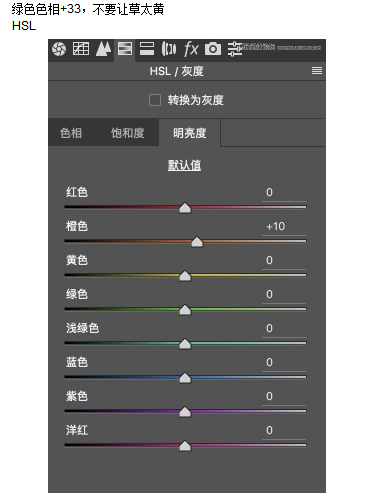This screenshot has width=378, height=493.
Task: Click the 橙色 slider handle
Action: click(x=197, y=242)
